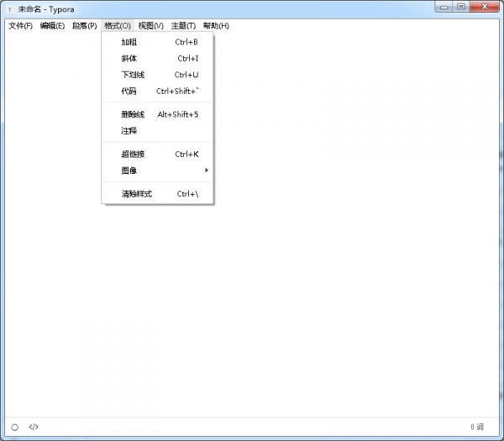Open the 帮助(H) menu

216,26
